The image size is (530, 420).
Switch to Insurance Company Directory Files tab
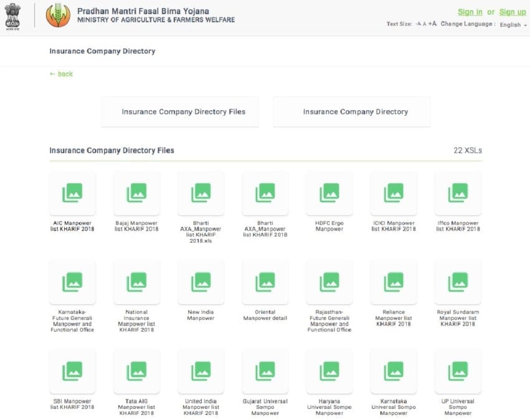pos(180,111)
